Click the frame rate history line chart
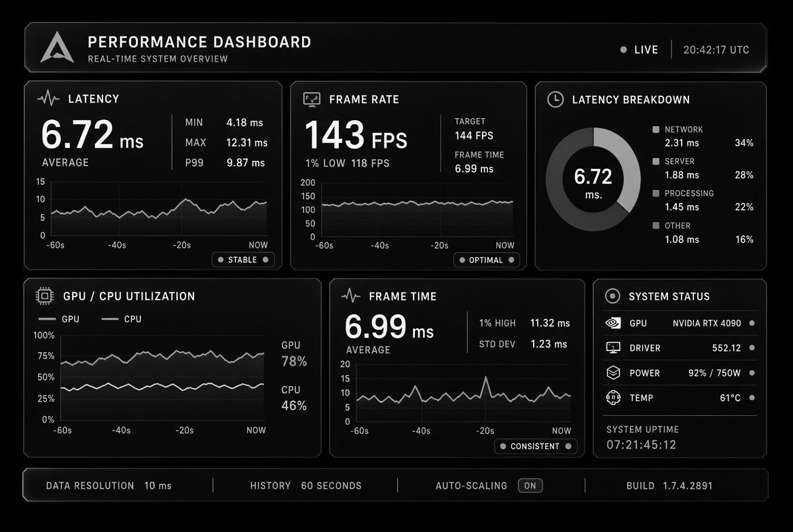The width and height of the screenshot is (793, 532). [418, 210]
